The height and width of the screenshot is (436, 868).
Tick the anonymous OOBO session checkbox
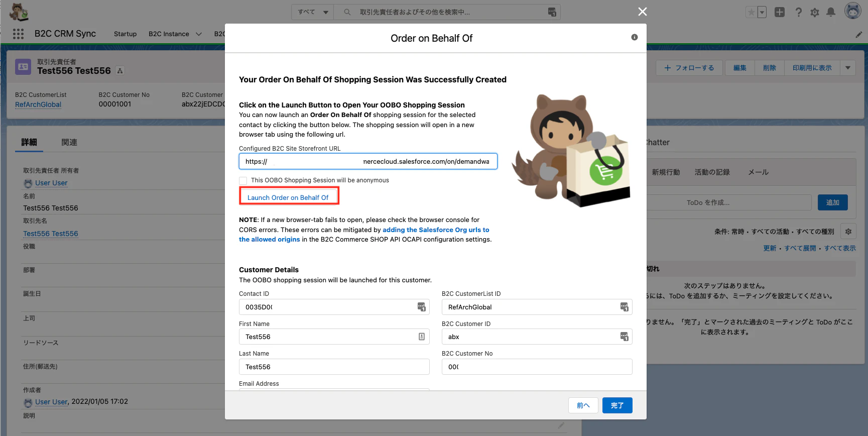pyautogui.click(x=243, y=181)
